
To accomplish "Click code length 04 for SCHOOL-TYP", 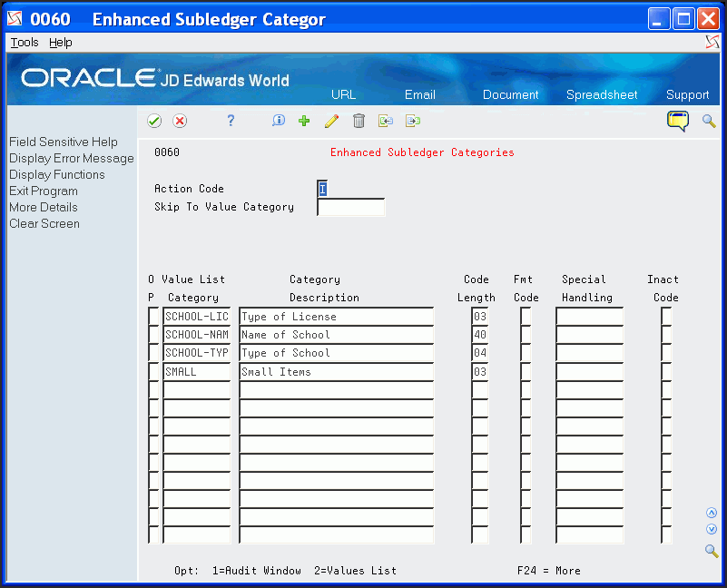I will [x=480, y=353].
